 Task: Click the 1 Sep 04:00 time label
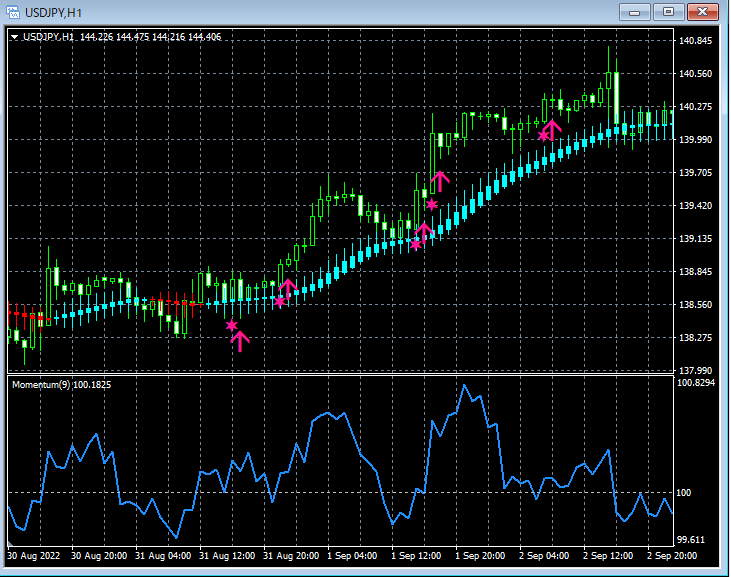352,556
